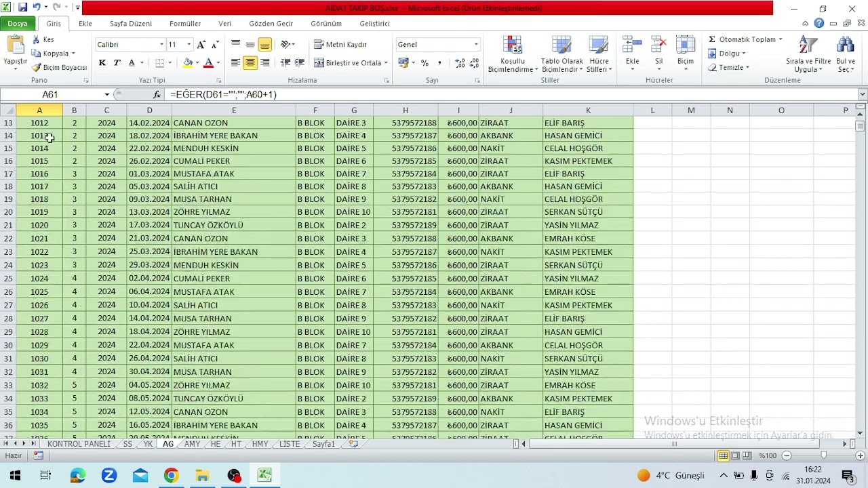Click the Biçim Boyacısı format painter
Viewport: 868px width, 488px height.
pyautogui.click(x=60, y=68)
